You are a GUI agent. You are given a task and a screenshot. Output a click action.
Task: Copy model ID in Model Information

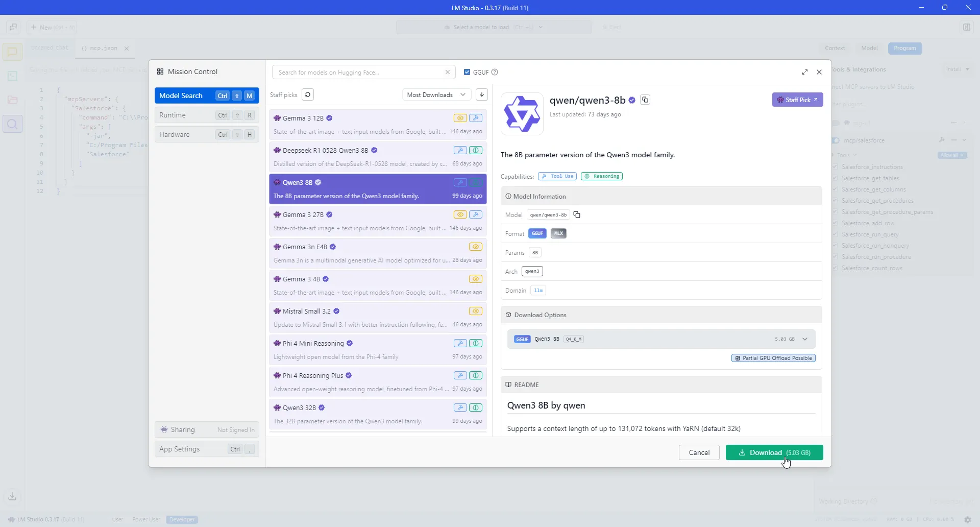(577, 215)
